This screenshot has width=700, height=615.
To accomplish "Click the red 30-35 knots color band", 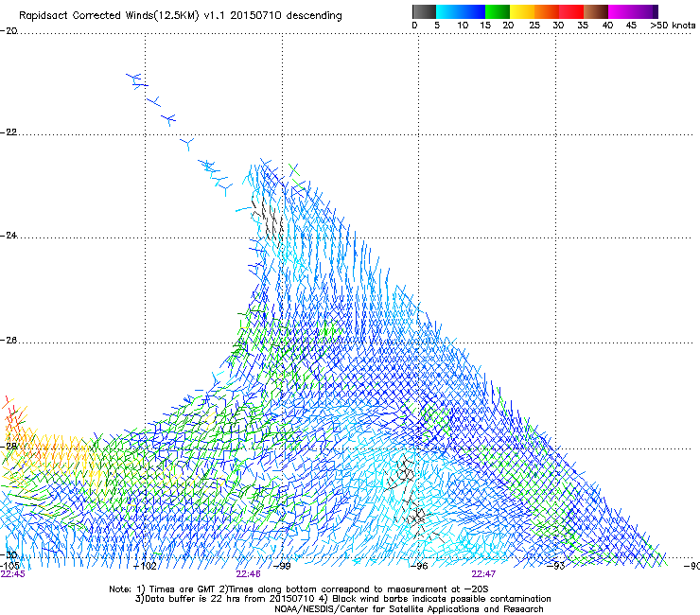I will (571, 11).
